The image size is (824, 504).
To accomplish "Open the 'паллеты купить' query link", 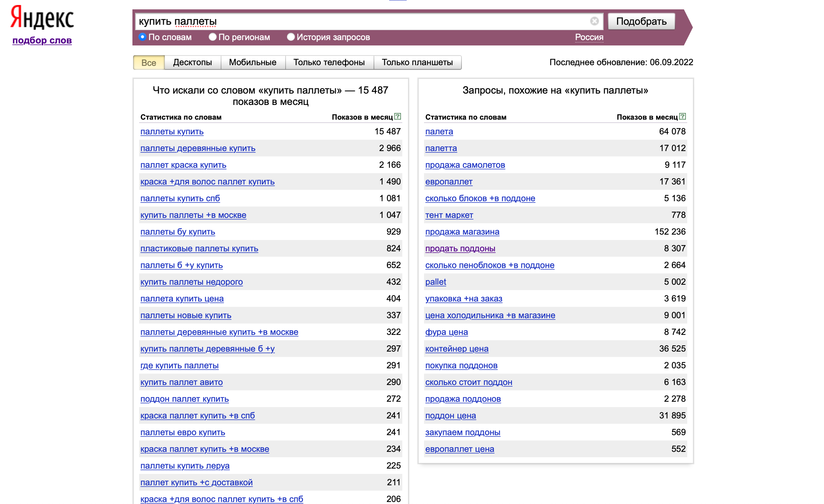I will click(x=172, y=132).
